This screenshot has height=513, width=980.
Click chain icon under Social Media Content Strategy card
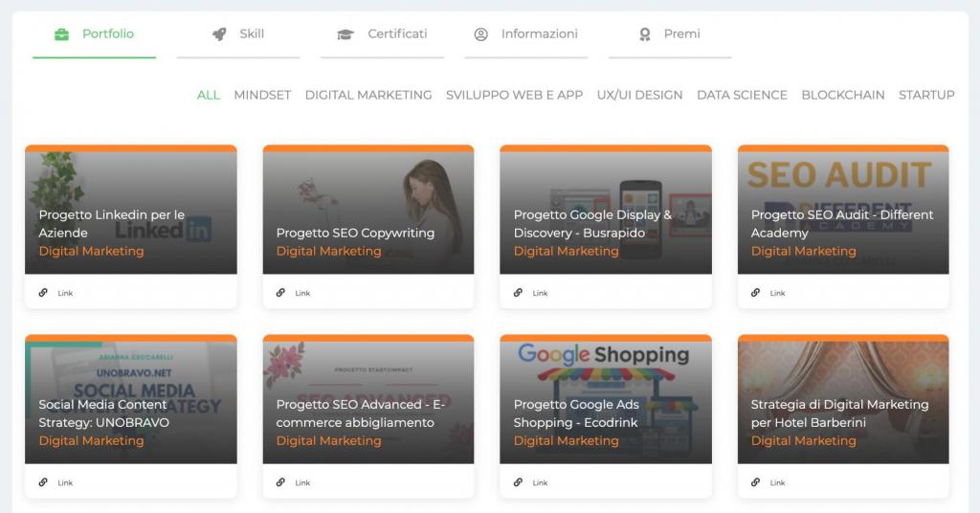pos(43,482)
